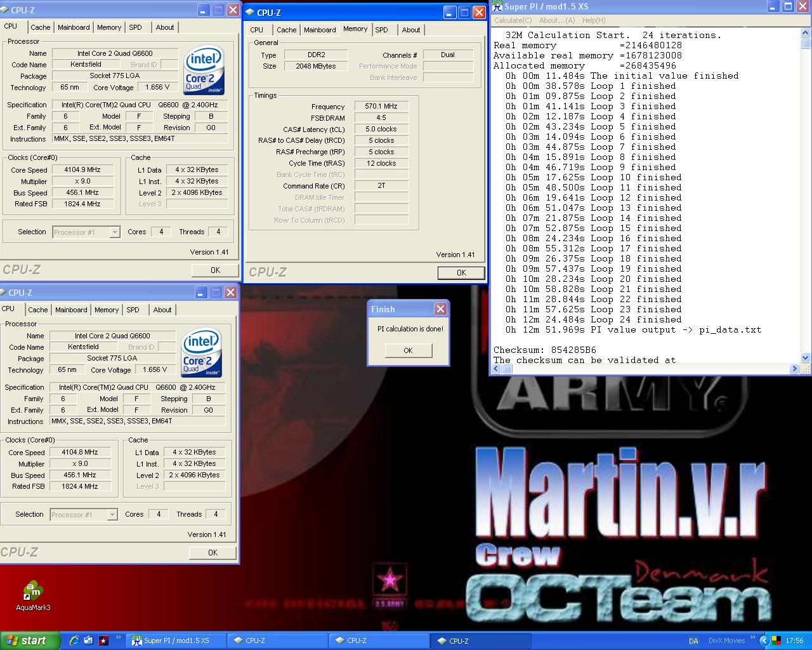Image resolution: width=812 pixels, height=650 pixels.
Task: Select the Cache tab in the upper-left CPU-Z window
Action: pyautogui.click(x=41, y=27)
